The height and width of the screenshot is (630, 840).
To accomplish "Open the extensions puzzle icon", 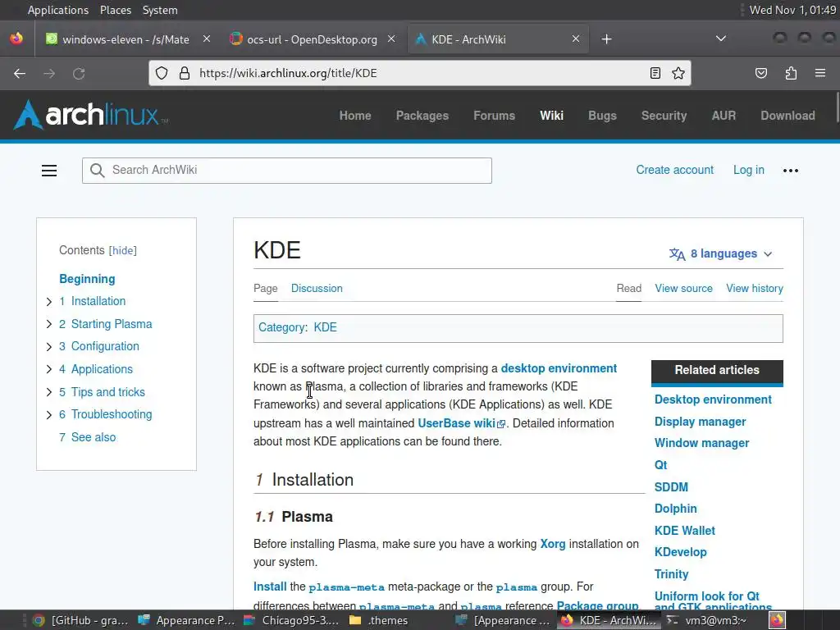I will (x=791, y=73).
